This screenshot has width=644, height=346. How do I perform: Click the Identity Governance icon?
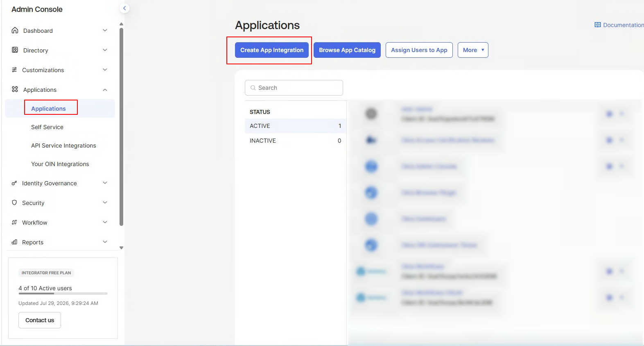coord(14,183)
